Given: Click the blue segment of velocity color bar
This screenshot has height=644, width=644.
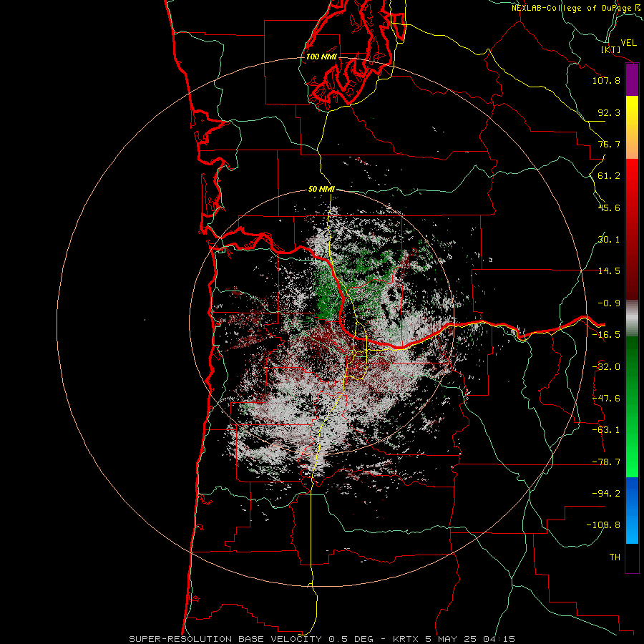Looking at the screenshot, I should point(632,510).
